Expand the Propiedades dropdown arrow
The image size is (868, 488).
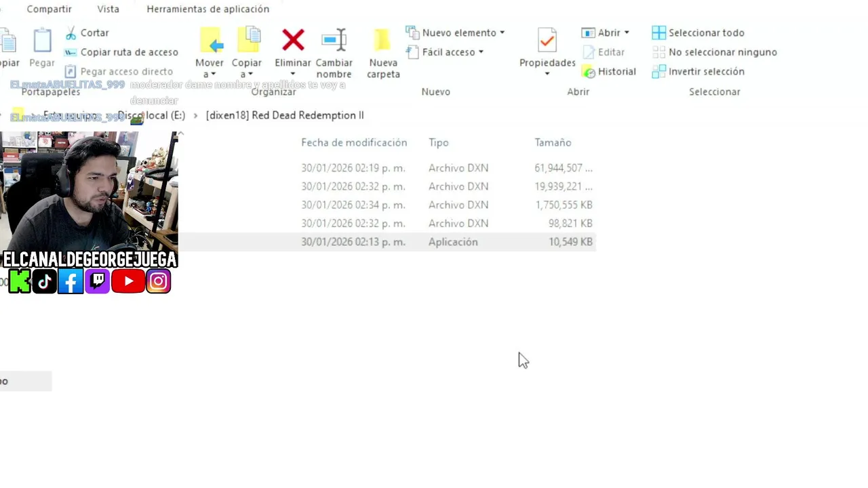[547, 74]
